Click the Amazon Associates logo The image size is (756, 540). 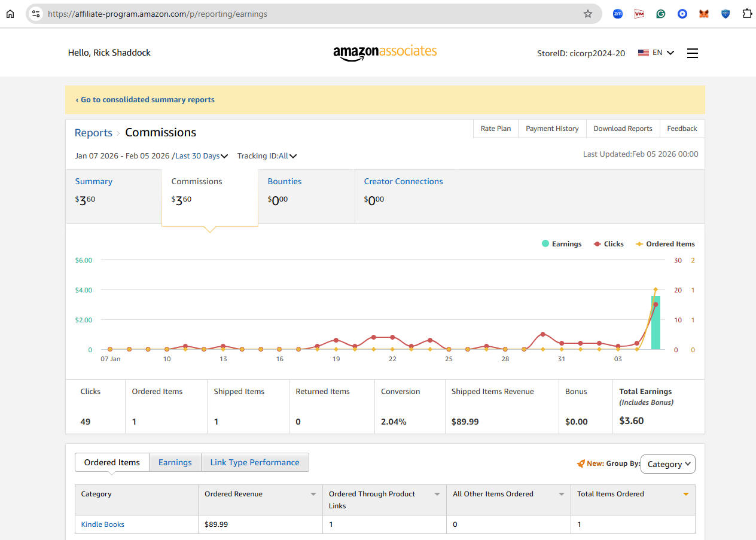(x=385, y=53)
